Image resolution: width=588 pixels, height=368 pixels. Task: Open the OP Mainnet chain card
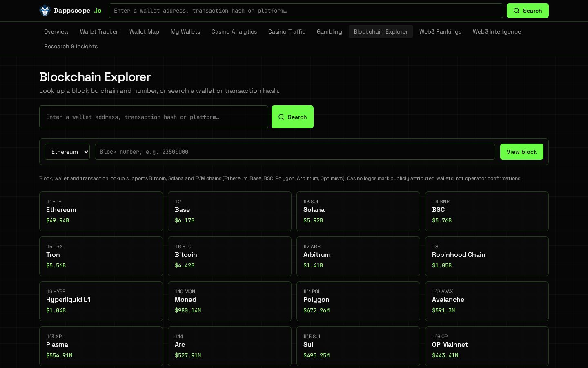click(x=487, y=346)
